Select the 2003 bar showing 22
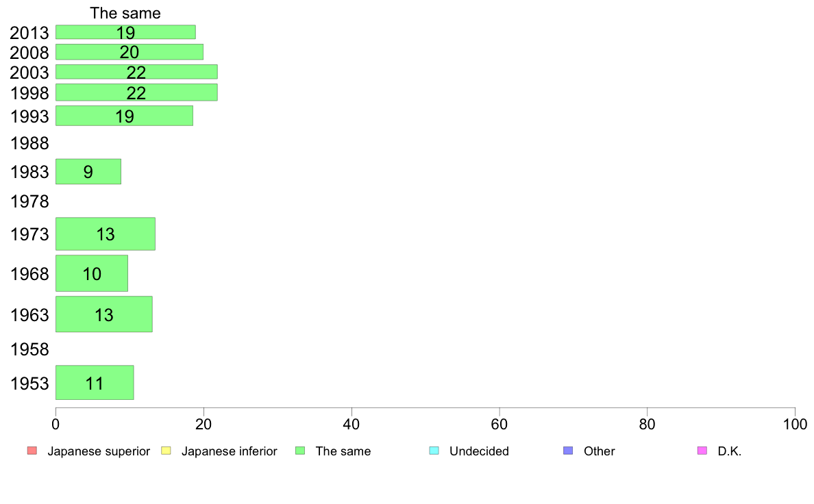Image resolution: width=814 pixels, height=504 pixels. (136, 72)
